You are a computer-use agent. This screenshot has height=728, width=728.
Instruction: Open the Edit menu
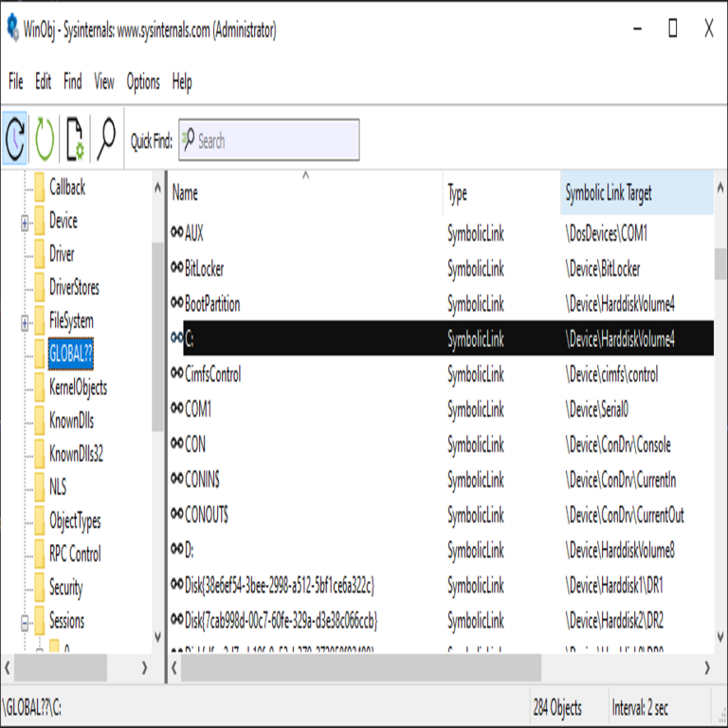coord(44,82)
